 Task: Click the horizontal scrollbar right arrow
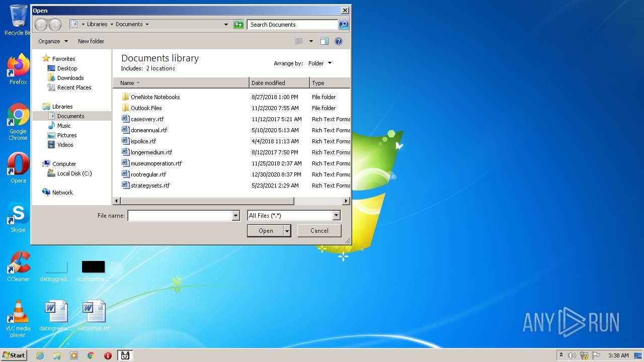[346, 201]
